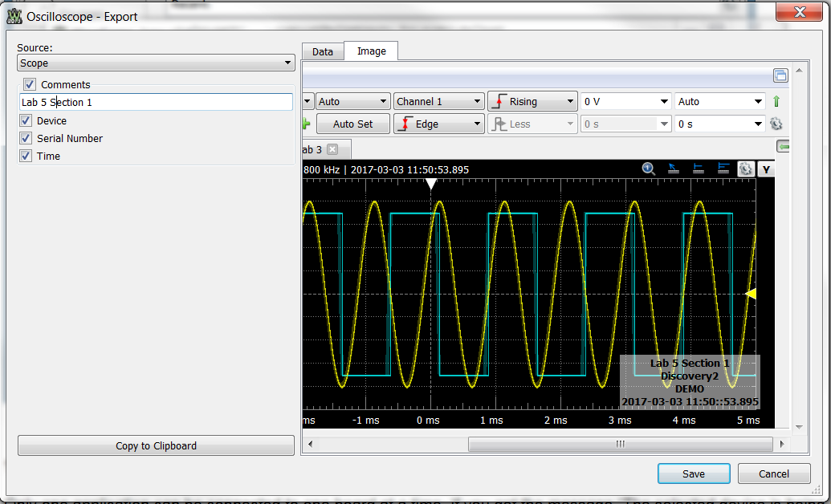The width and height of the screenshot is (831, 504).
Task: Uncheck the Comments checkbox
Action: coord(31,84)
